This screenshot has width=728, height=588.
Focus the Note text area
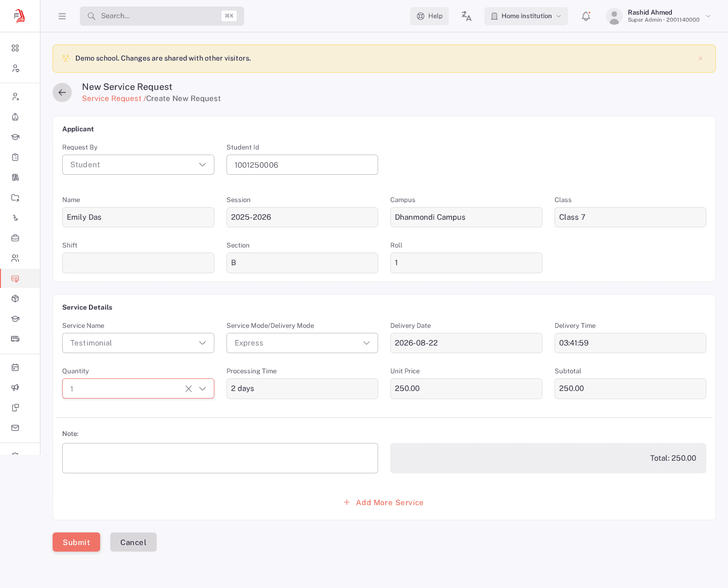[220, 458]
